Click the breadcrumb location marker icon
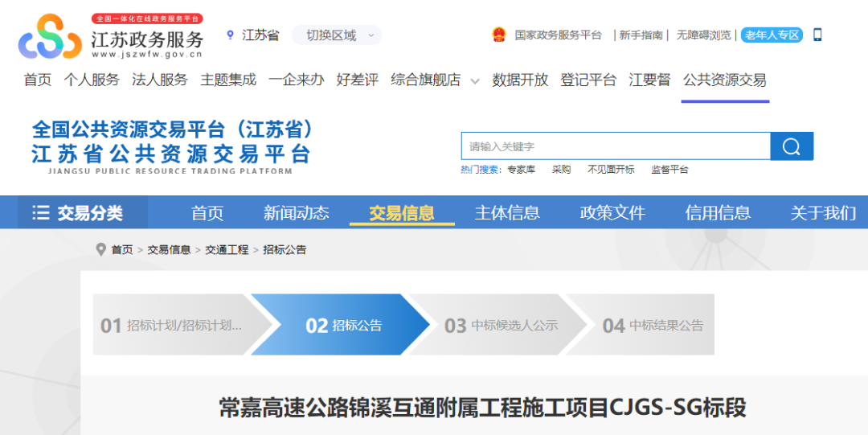 coord(100,250)
